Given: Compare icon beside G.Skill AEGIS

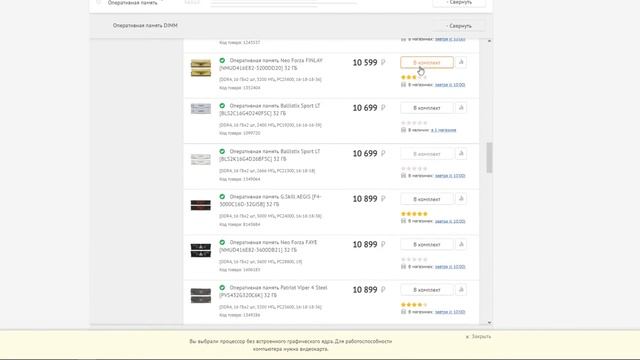Looking at the screenshot, I should click(x=461, y=199).
